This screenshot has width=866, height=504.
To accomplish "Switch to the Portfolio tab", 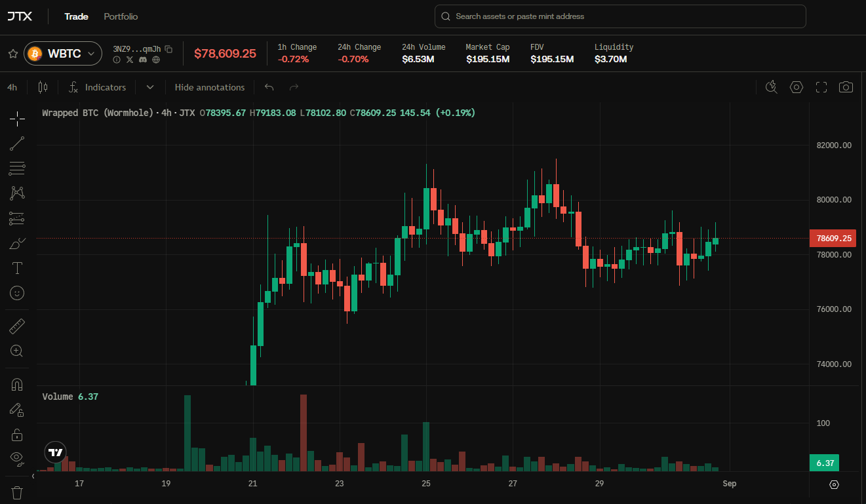I will pyautogui.click(x=121, y=16).
